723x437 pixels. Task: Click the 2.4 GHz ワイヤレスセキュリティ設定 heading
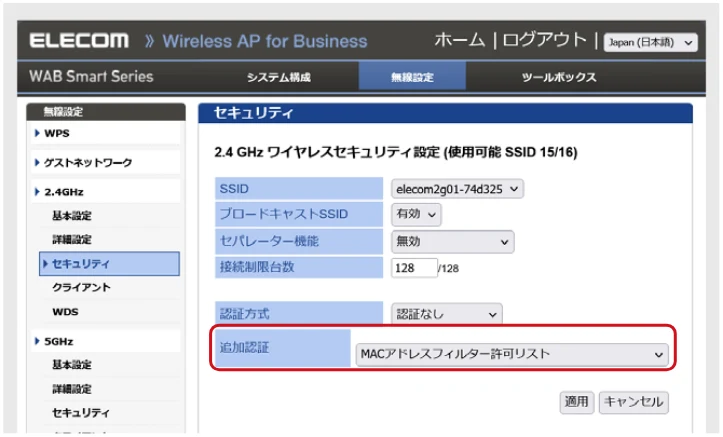point(396,152)
